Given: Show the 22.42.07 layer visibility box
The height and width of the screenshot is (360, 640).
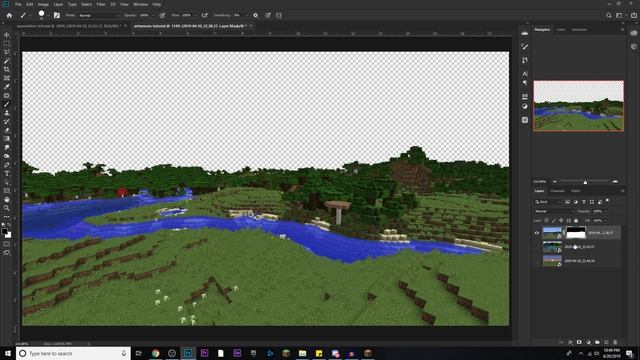Looking at the screenshot, I should (537, 247).
